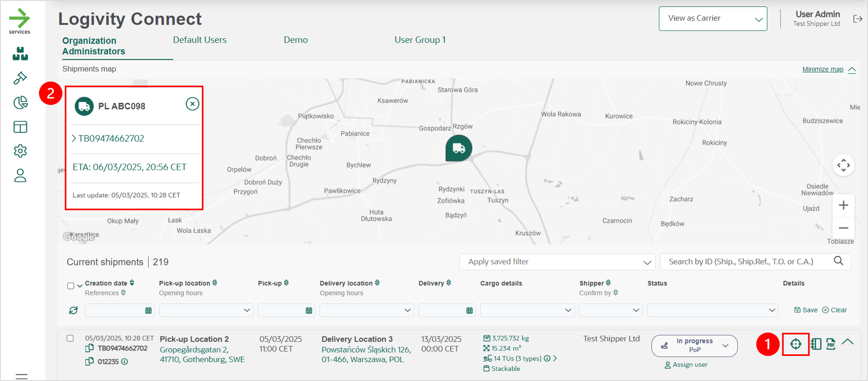Open the Delivery location filter dropdown

[x=367, y=310]
